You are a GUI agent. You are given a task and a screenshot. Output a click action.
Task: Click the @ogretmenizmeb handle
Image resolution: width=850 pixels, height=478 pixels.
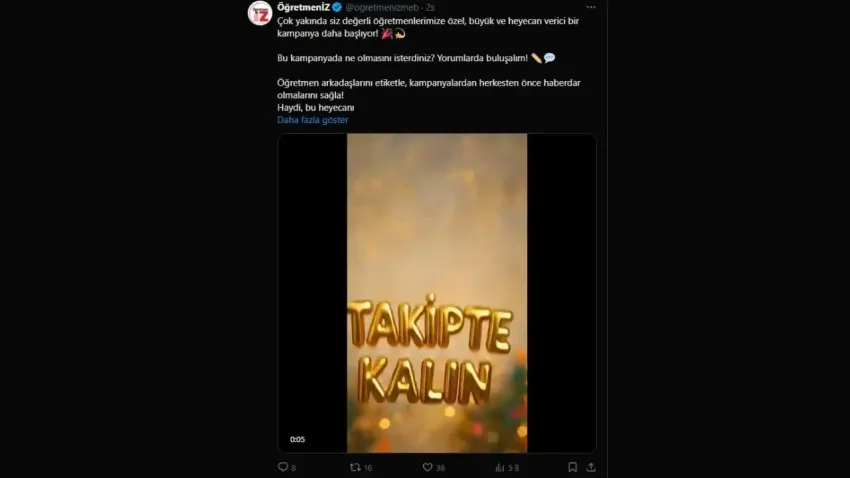383,7
